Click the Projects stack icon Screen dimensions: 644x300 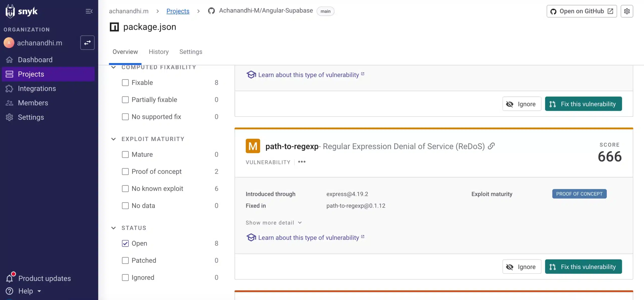[9, 74]
